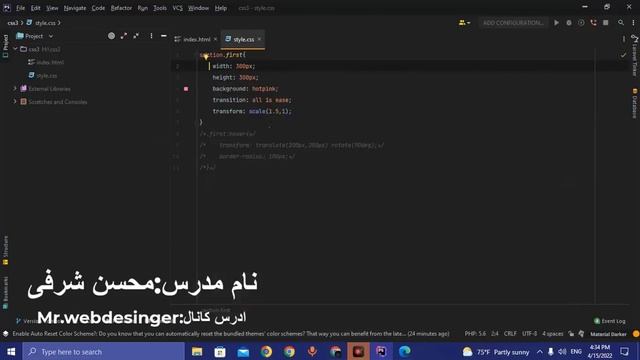Click the Windows Start button
Screen dimensions: 640x360
[11, 351]
